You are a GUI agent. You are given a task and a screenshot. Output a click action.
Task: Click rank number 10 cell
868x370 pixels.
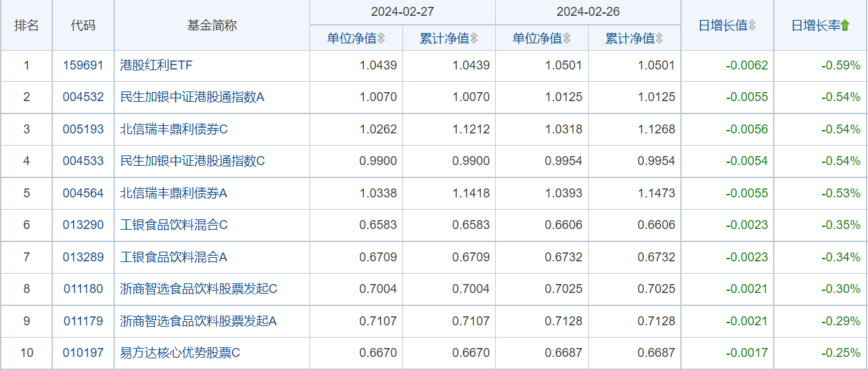pyautogui.click(x=27, y=353)
